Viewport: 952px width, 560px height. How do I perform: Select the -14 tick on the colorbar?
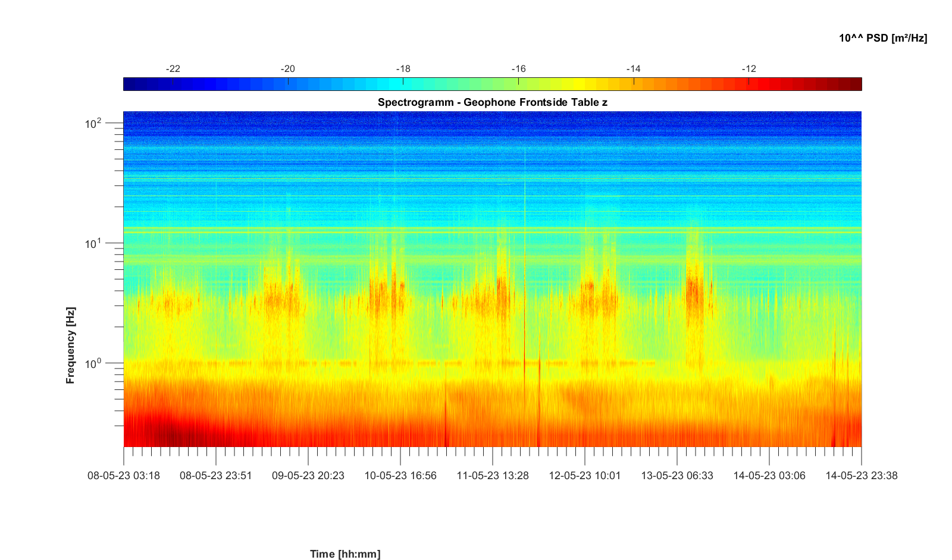point(634,69)
